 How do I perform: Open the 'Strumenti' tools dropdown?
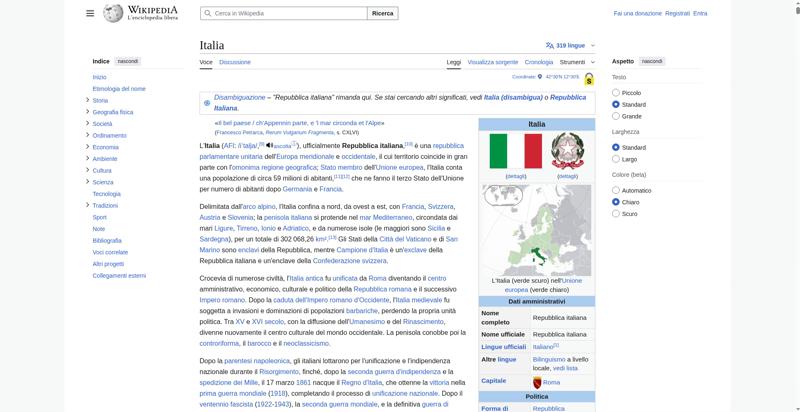575,62
